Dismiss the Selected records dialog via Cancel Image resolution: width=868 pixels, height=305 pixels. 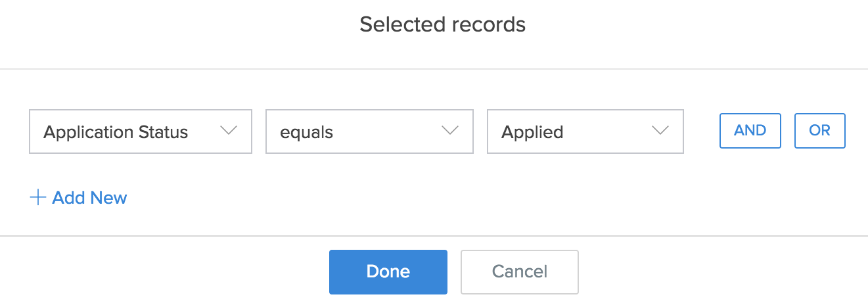[x=519, y=271]
